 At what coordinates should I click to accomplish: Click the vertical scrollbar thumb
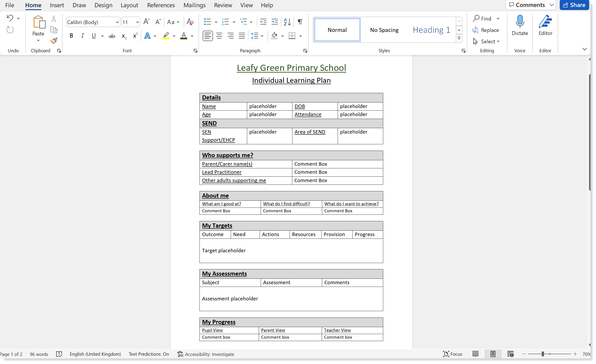pos(590,133)
